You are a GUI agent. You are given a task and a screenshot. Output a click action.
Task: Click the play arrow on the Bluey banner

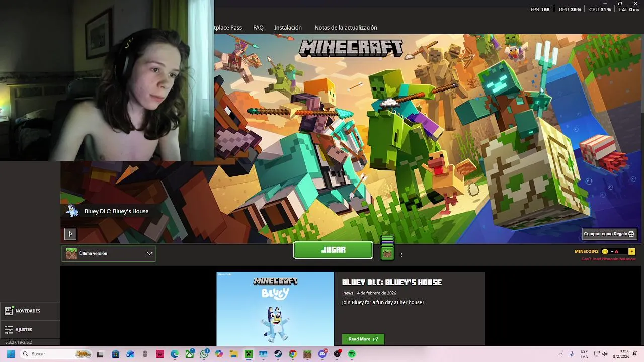pos(70,234)
